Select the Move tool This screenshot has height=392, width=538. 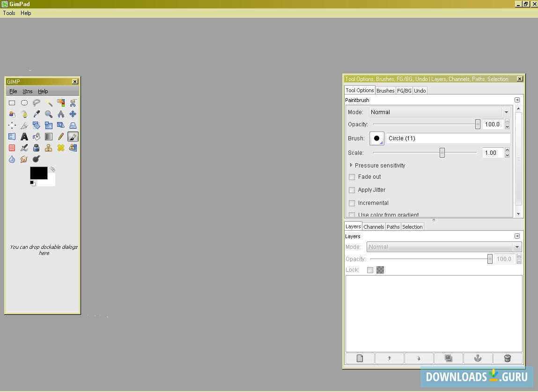point(73,114)
